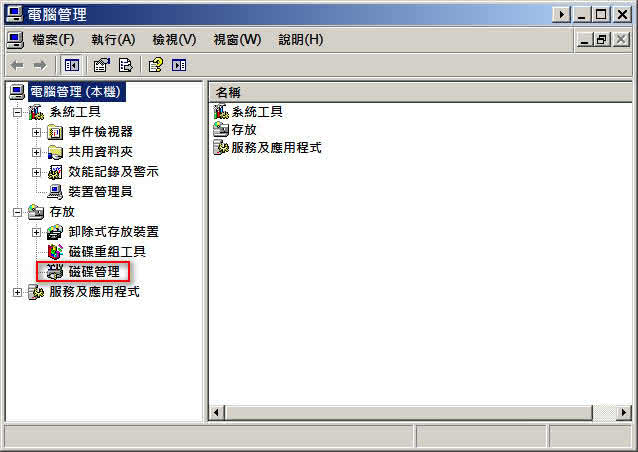Select the 存放 item in the right pane
This screenshot has height=452, width=638.
[244, 130]
